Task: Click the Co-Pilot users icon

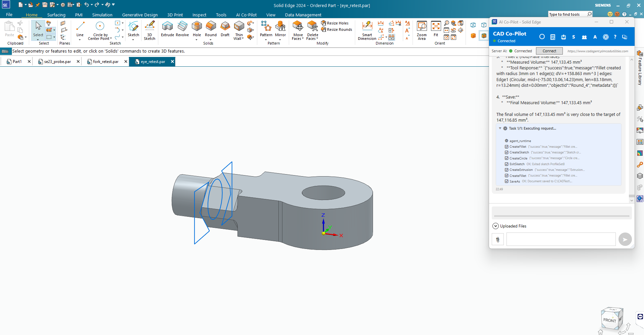Action: click(x=584, y=37)
